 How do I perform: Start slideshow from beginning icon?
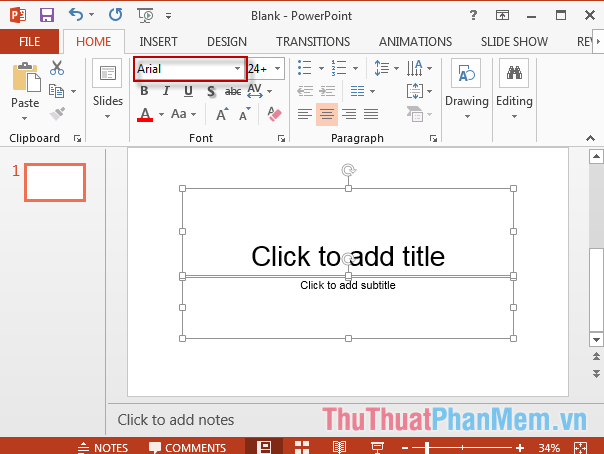point(145,15)
